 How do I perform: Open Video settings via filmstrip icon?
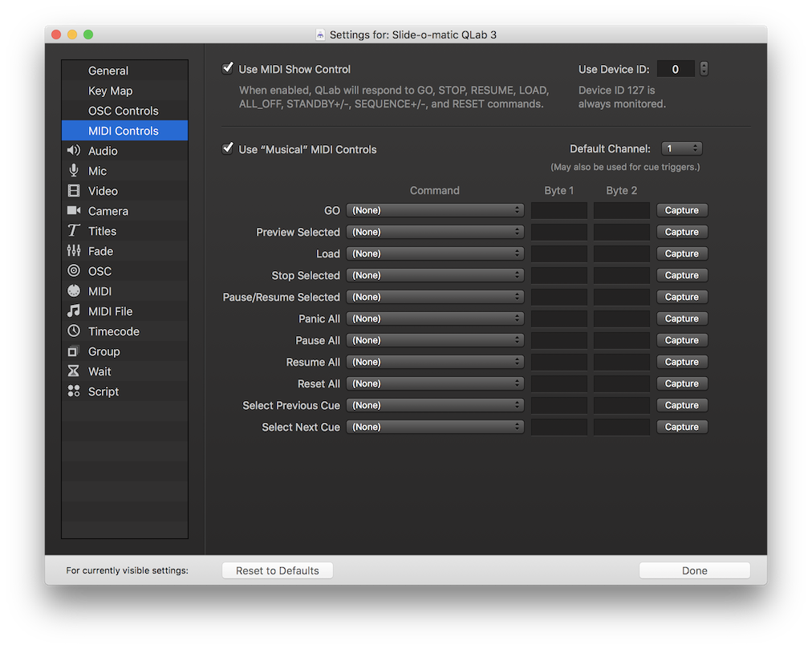point(74,191)
